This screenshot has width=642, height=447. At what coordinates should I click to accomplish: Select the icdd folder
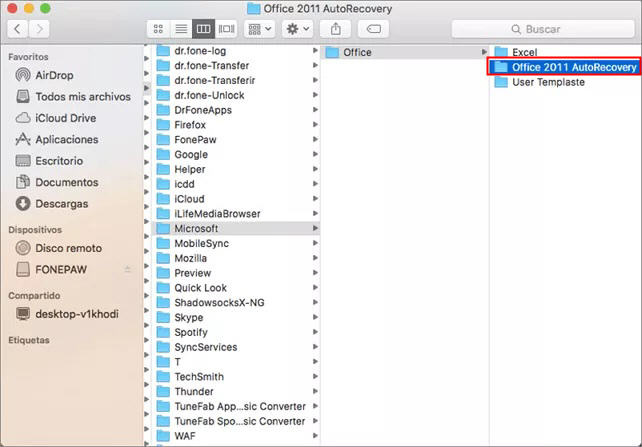click(236, 184)
